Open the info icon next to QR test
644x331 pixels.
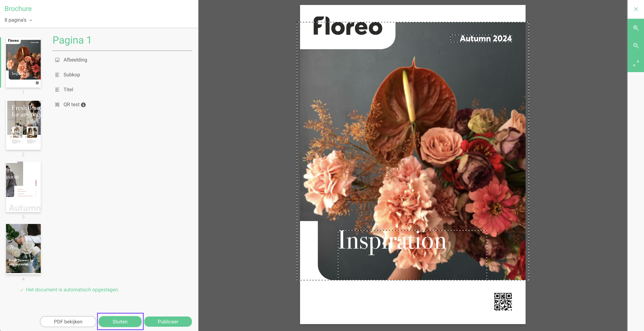[x=83, y=105]
